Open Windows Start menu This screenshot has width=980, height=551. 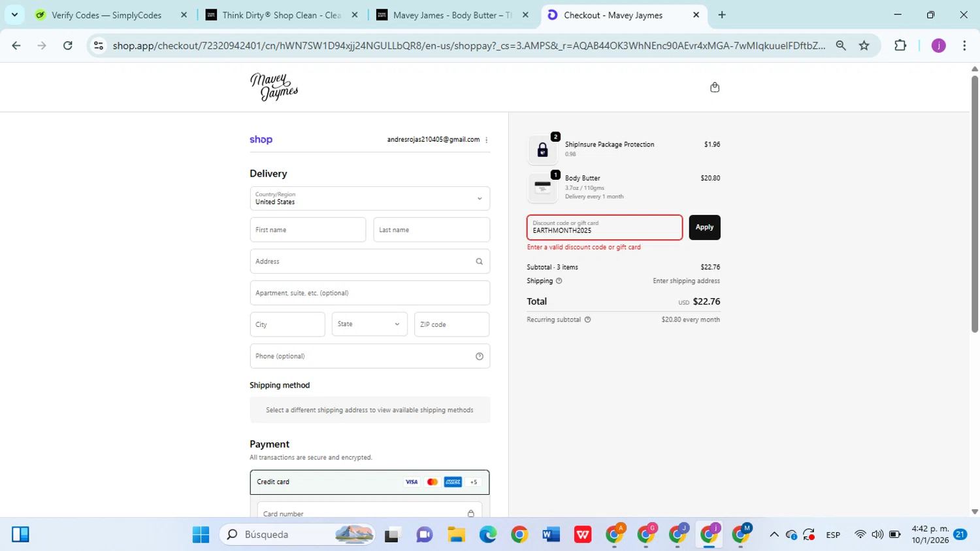pos(201,535)
